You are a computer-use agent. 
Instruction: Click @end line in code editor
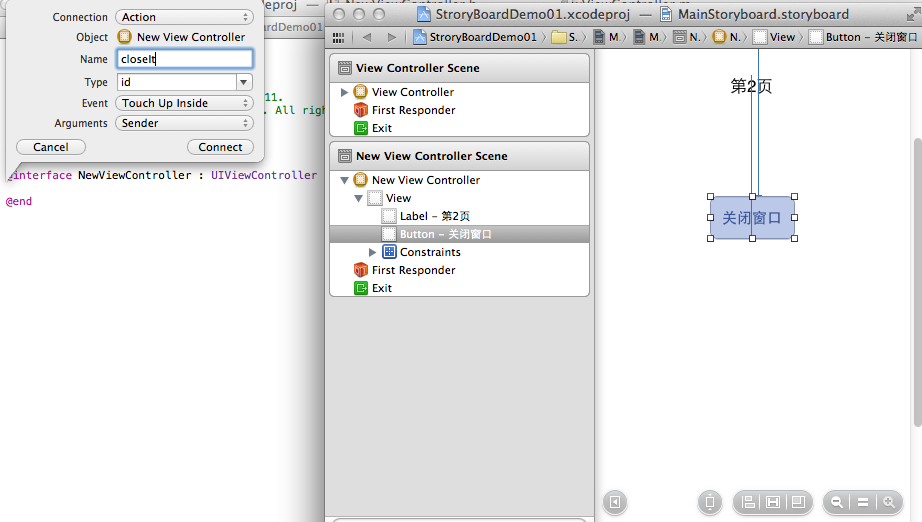pos(19,201)
